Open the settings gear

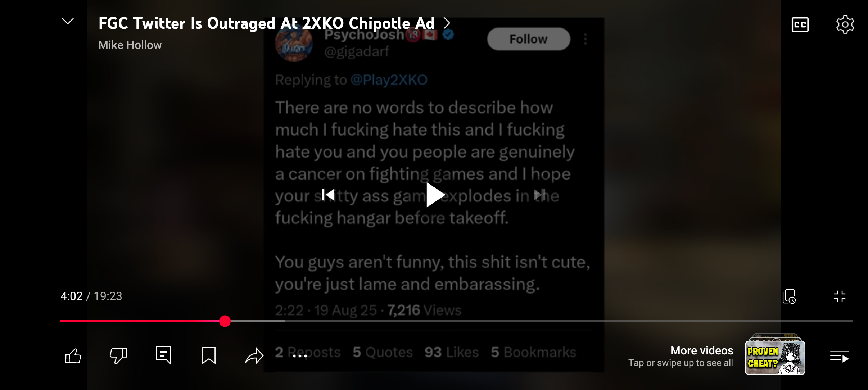(x=845, y=24)
